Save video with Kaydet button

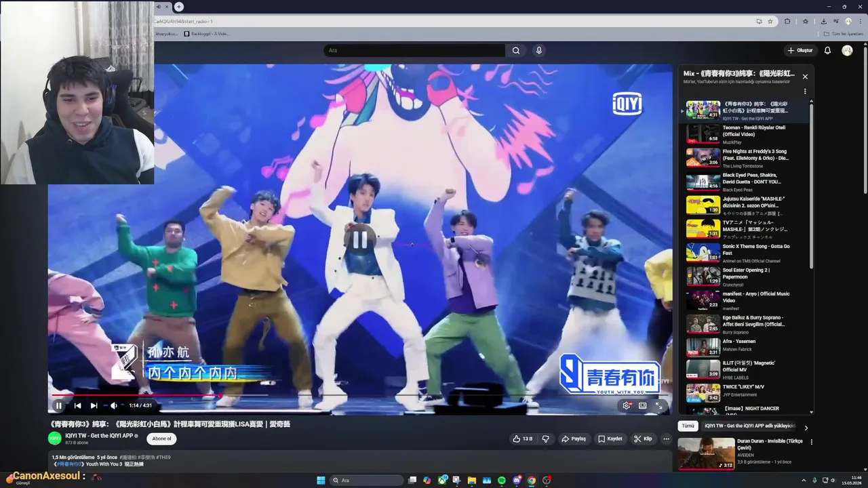610,439
